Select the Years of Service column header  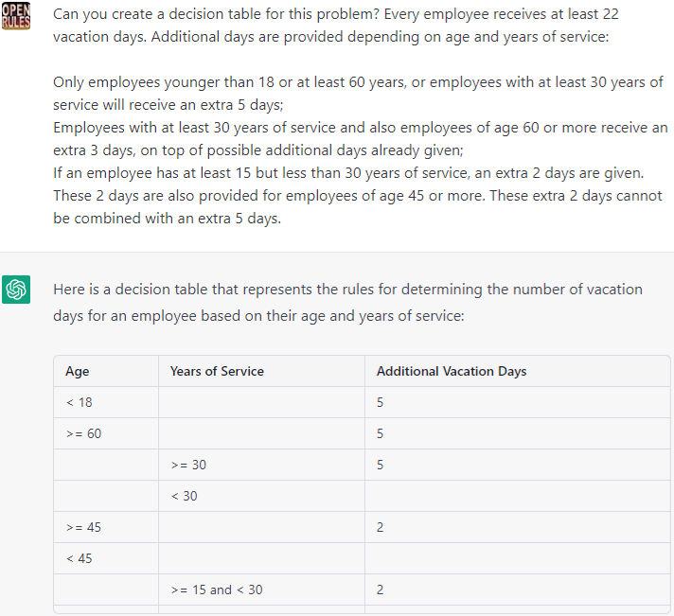click(217, 372)
